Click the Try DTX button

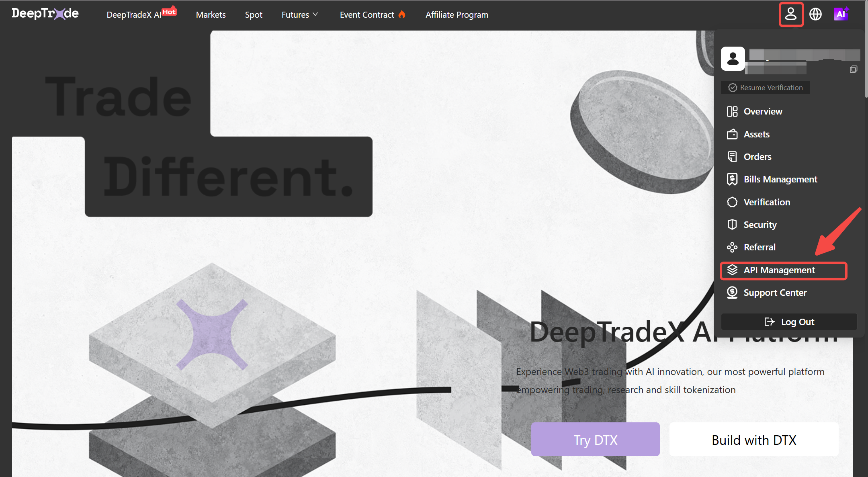tap(595, 440)
